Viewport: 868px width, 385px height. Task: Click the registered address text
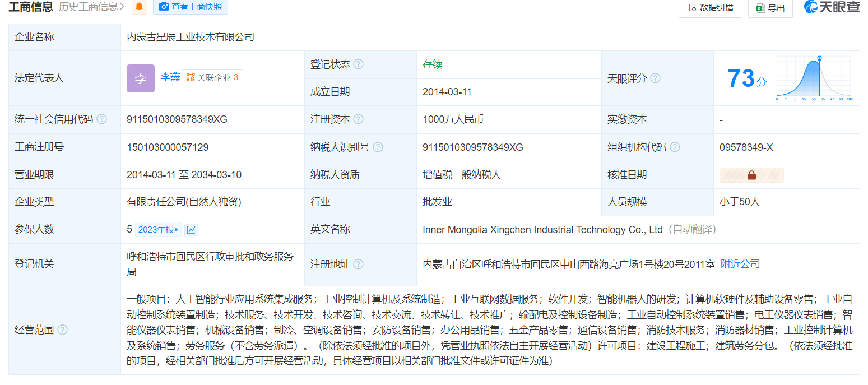click(569, 264)
